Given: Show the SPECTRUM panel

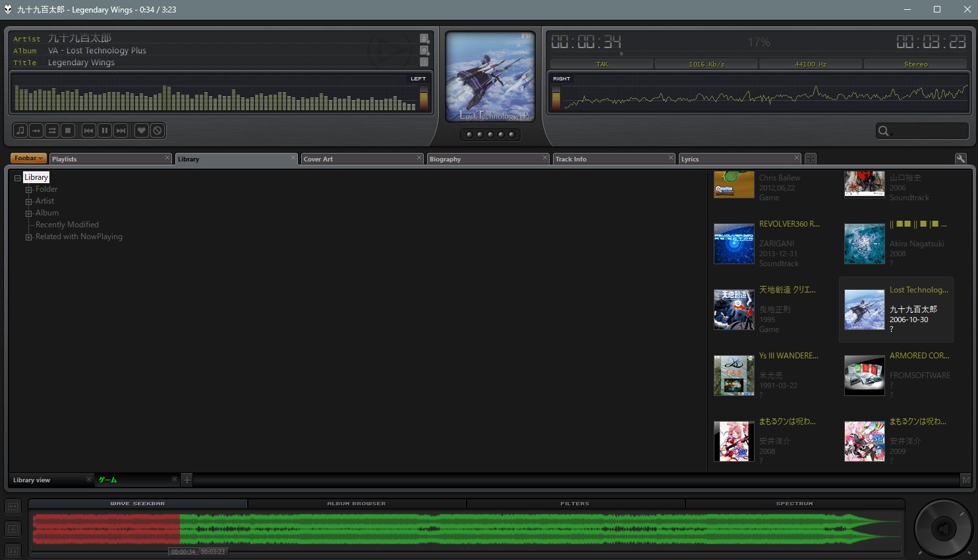Looking at the screenshot, I should coord(794,503).
